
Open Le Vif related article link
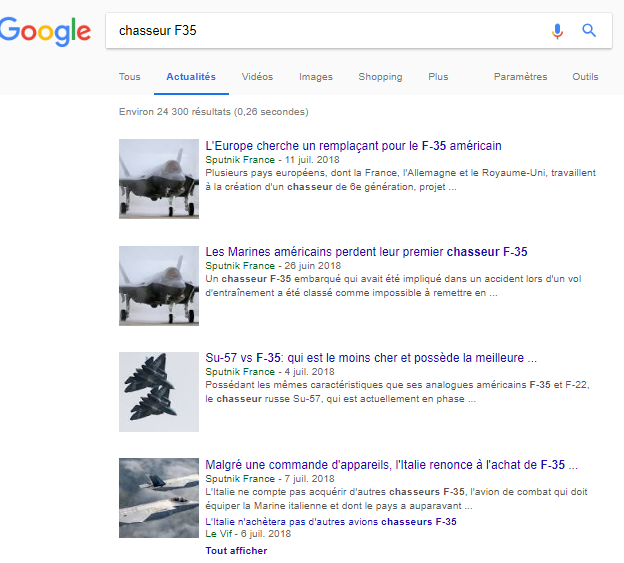(x=331, y=522)
